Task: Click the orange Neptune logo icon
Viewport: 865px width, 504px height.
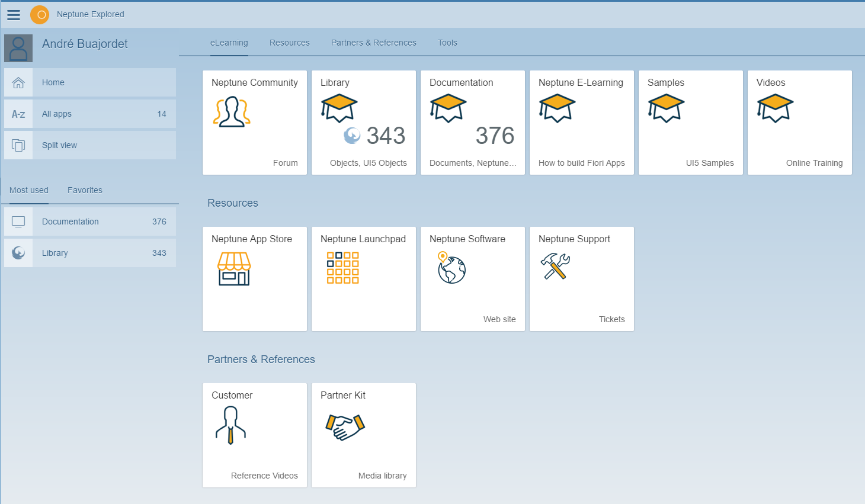Action: pos(40,15)
